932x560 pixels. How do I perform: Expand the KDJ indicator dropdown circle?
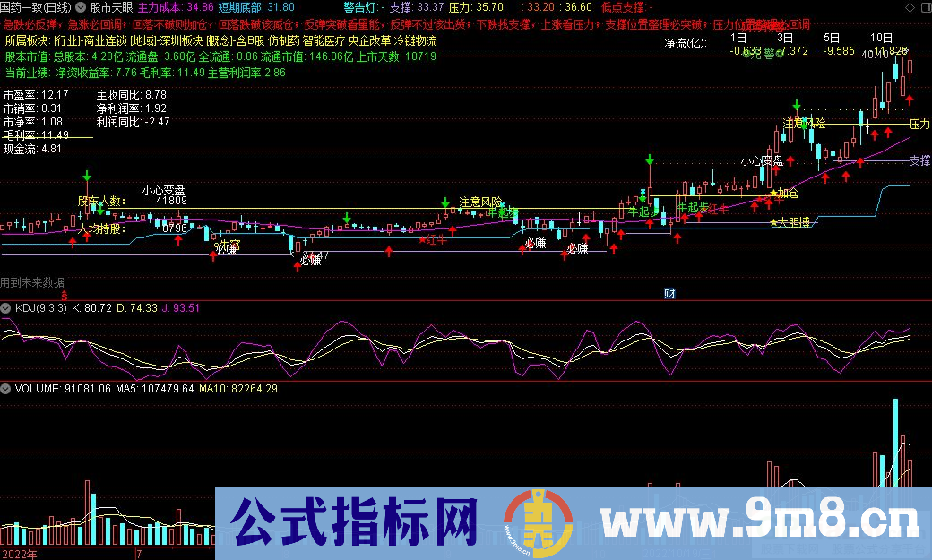click(6, 308)
